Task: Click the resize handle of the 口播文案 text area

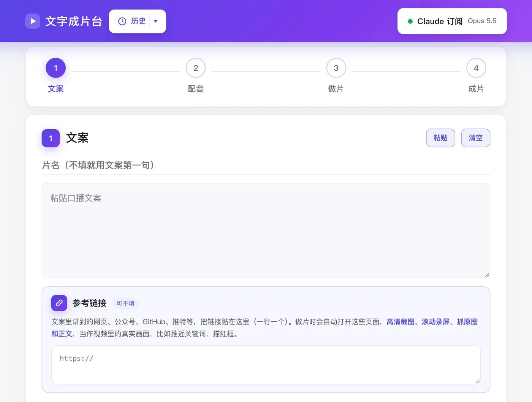Action: click(x=487, y=275)
